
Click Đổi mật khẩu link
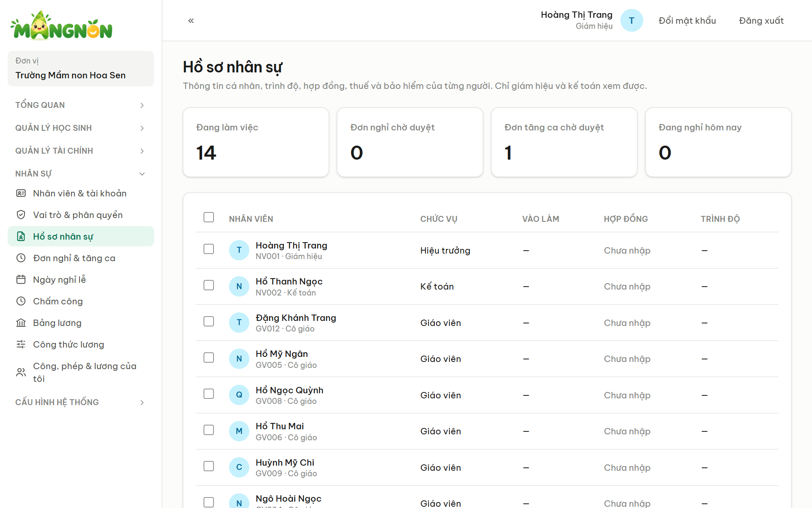687,21
